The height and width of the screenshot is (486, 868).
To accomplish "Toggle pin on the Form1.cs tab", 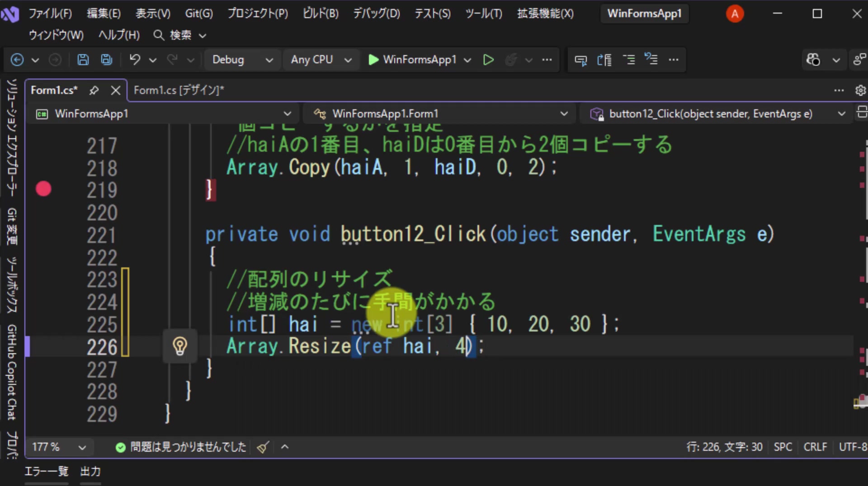I will (94, 90).
